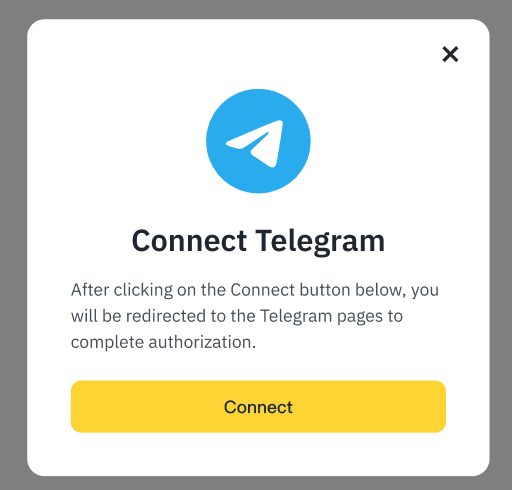This screenshot has height=490, width=512.
Task: Click the word authorization in the description
Action: (x=202, y=342)
